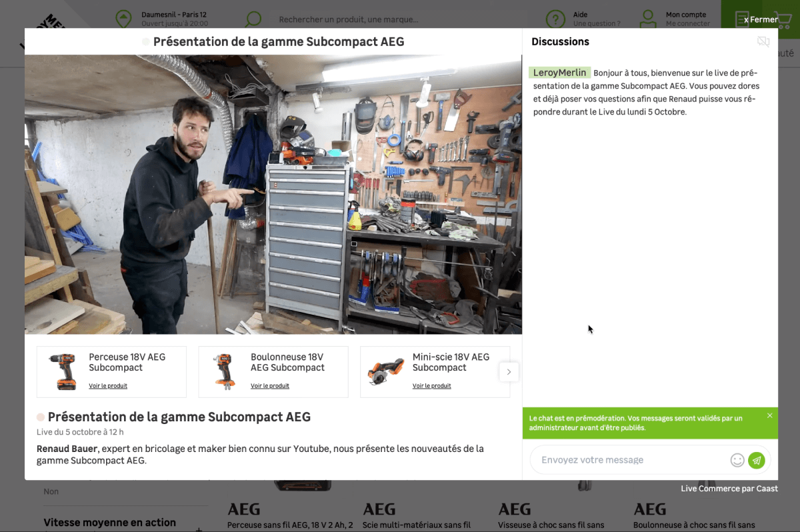
Task: Click the store location pin icon
Action: (x=123, y=19)
